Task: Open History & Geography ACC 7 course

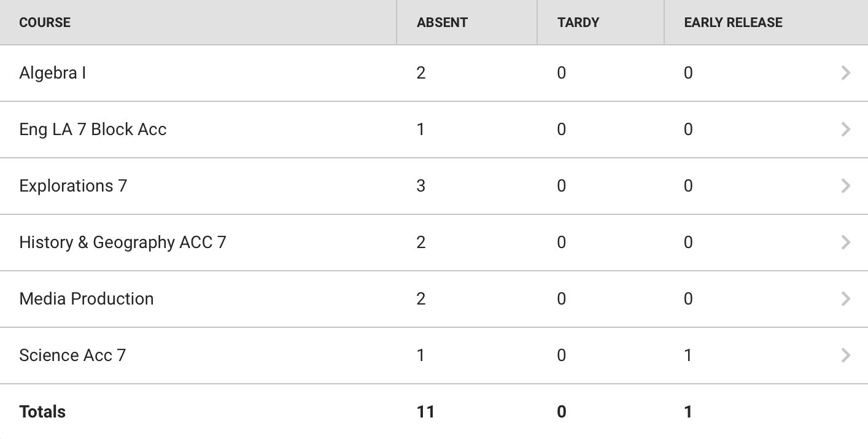Action: tap(123, 243)
